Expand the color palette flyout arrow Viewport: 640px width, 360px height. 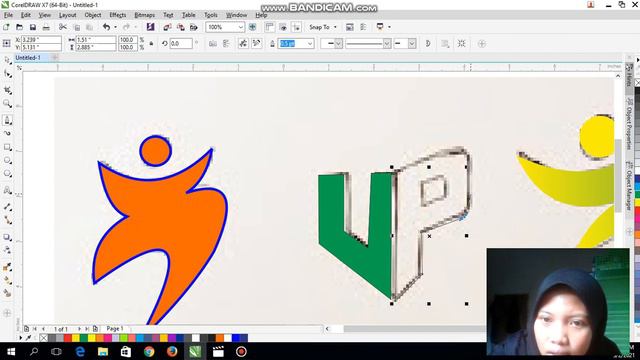tap(21, 338)
